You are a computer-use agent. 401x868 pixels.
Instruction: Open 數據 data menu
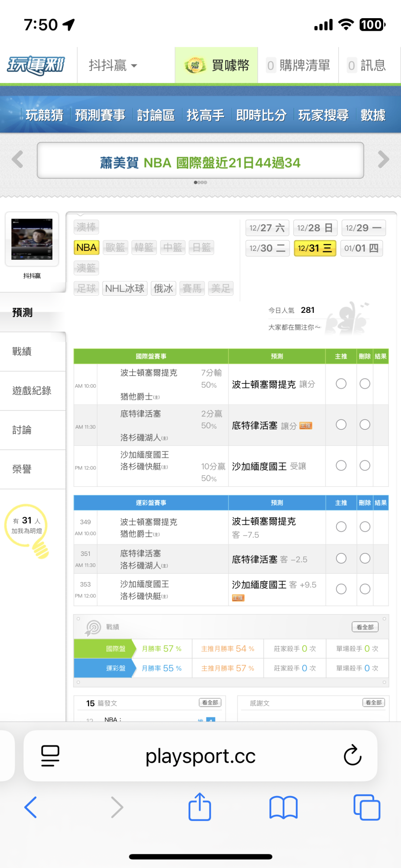[373, 115]
